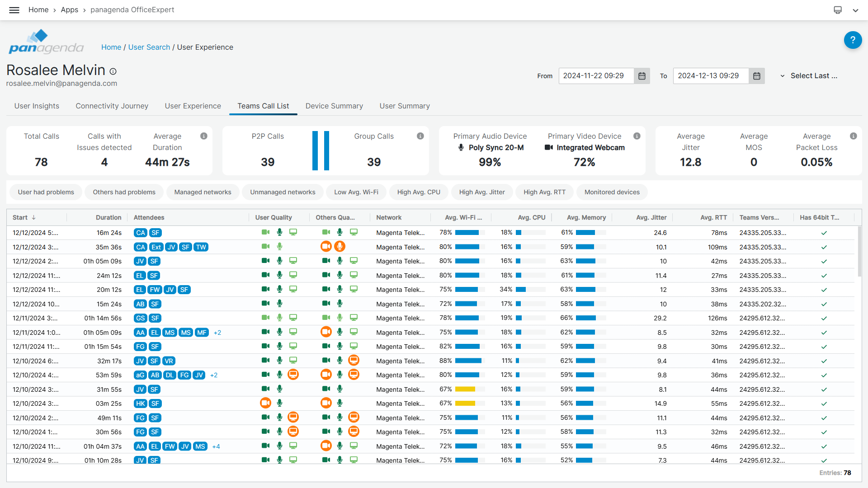The width and height of the screenshot is (868, 488).
Task: Click info icon in Group Calls card
Action: click(x=420, y=136)
